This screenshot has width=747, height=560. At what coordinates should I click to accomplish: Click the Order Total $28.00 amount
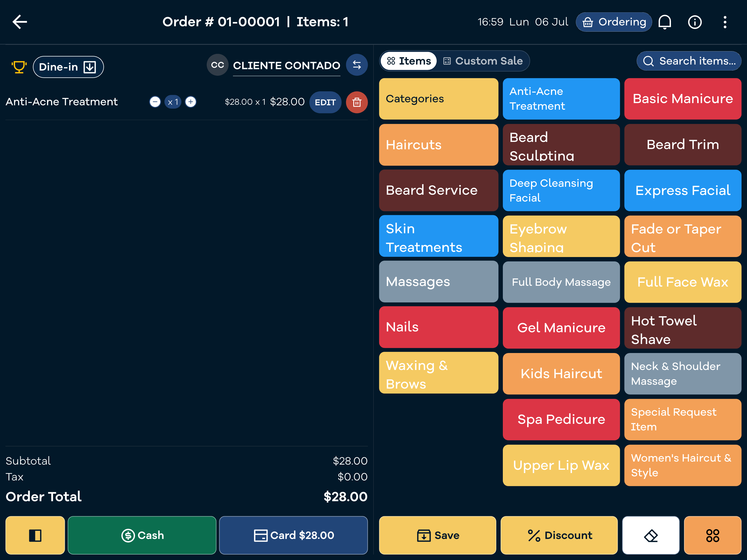(345, 497)
